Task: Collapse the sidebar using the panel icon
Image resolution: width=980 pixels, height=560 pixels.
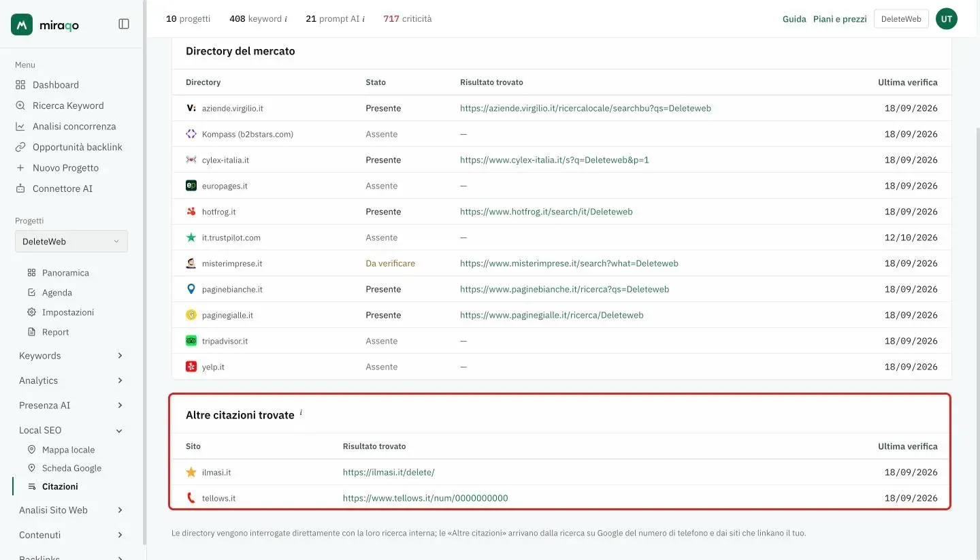Action: point(124,24)
